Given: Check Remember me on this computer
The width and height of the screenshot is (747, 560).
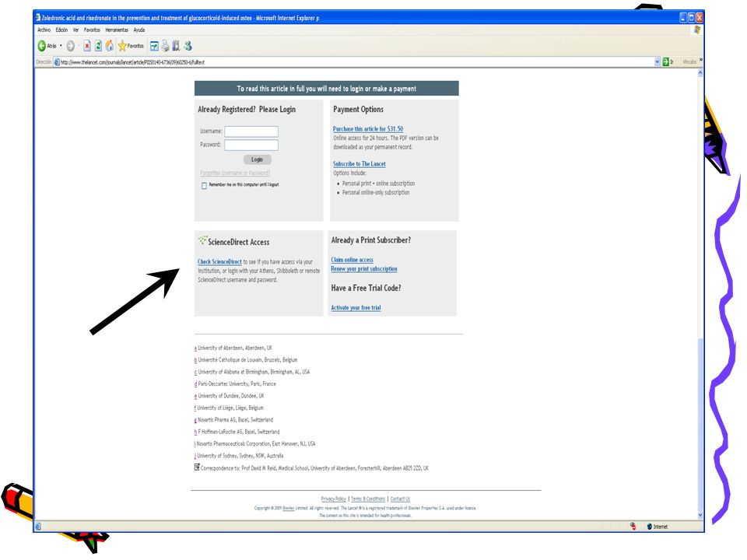Looking at the screenshot, I should (x=204, y=186).
